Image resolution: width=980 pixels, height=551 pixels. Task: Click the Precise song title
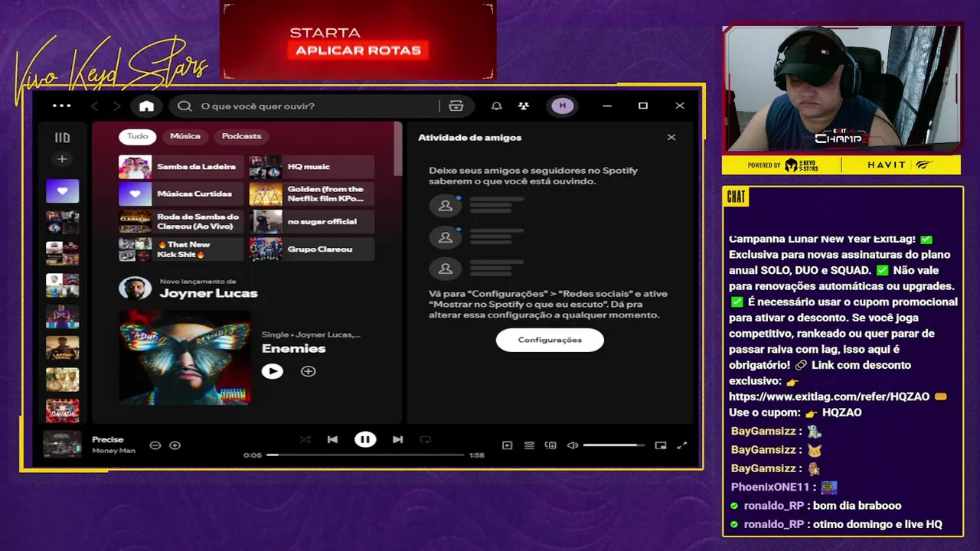(x=108, y=439)
